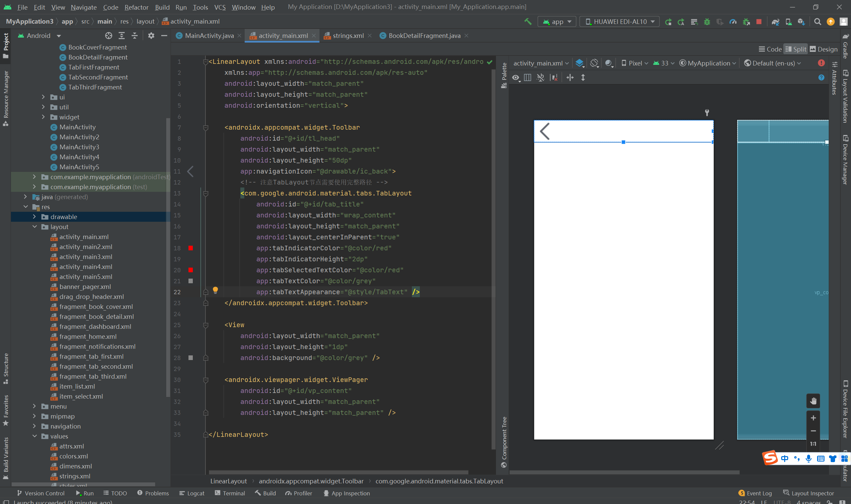The image size is (851, 504).
Task: Click the red color swatch on line 18
Action: [191, 248]
